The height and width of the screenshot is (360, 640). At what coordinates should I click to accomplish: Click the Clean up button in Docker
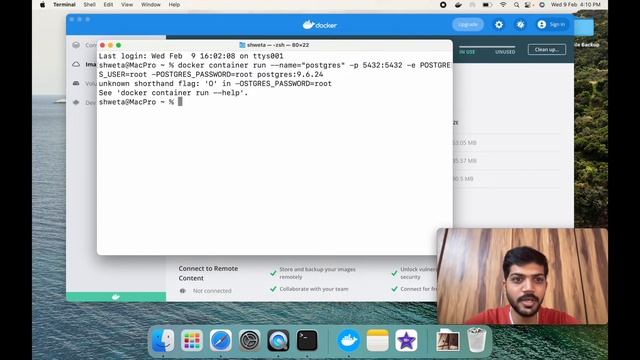coord(547,49)
